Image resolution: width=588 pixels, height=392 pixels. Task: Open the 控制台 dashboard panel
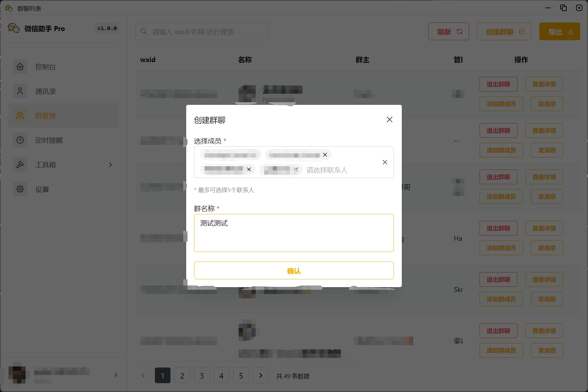pyautogui.click(x=45, y=67)
